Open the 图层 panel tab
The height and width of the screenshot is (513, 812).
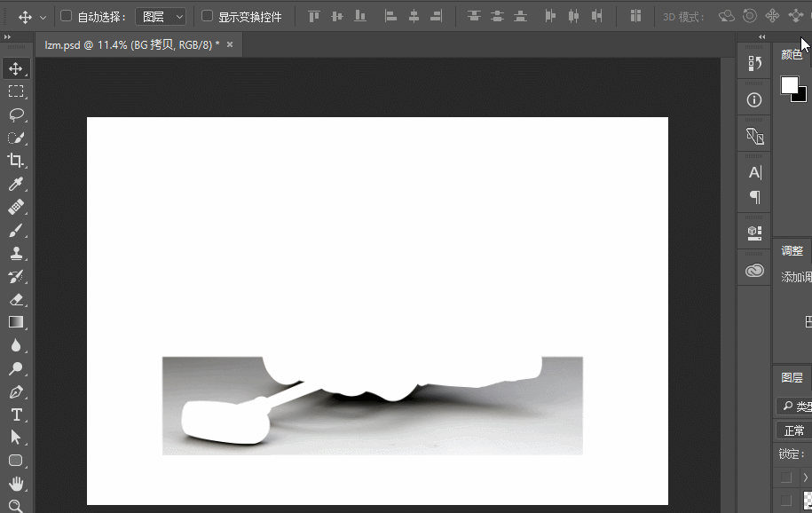point(792,378)
